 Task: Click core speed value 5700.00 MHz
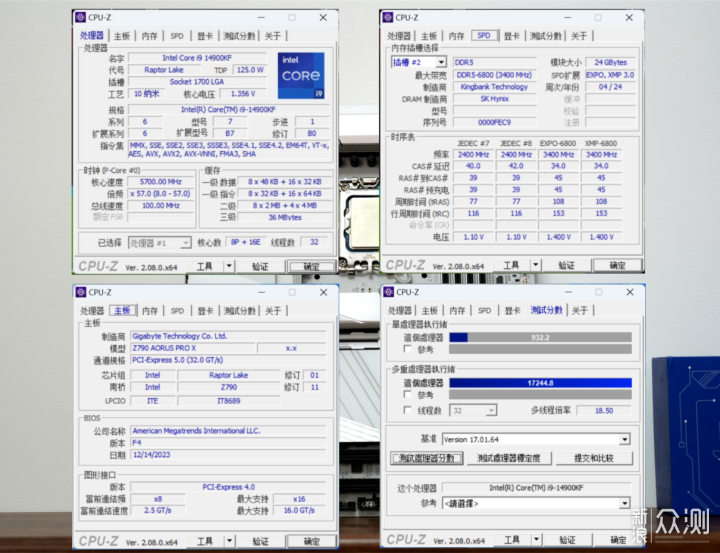click(x=160, y=182)
